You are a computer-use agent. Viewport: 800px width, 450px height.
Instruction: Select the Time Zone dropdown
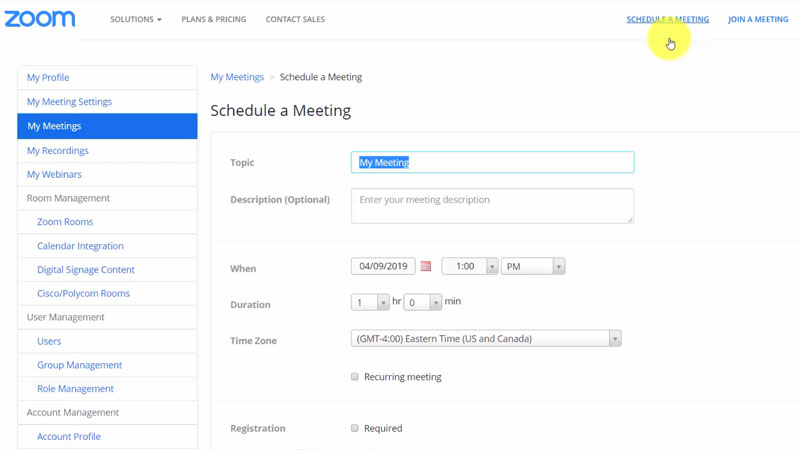[486, 339]
